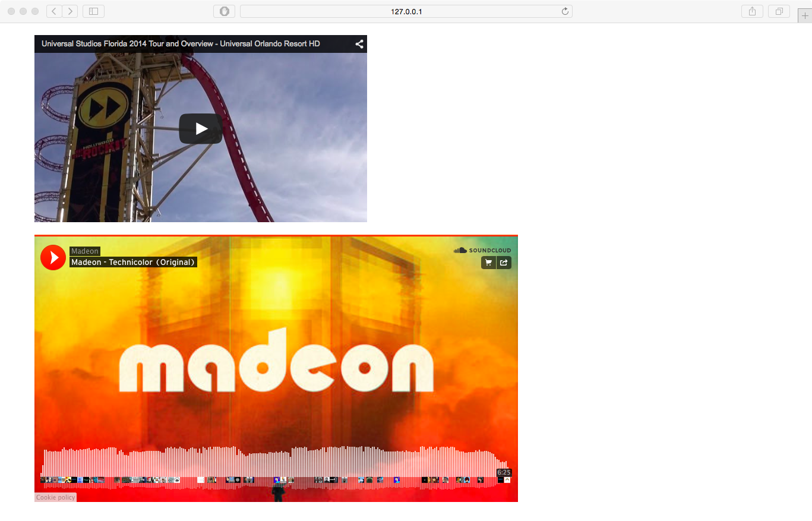Image resolution: width=812 pixels, height=521 pixels.
Task: Share the SoundCloud track
Action: click(x=504, y=263)
